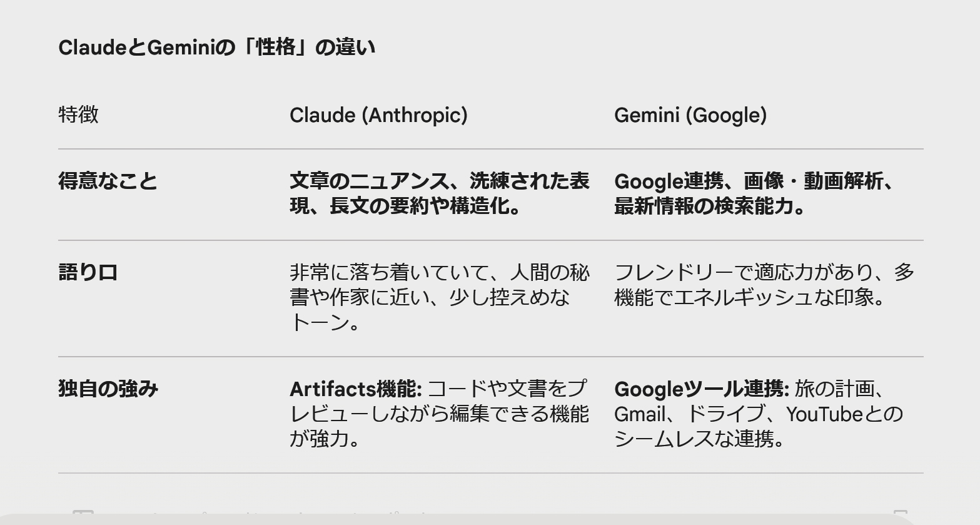Click the text Gmail、ドライブ、YouTubeとの

click(758, 414)
